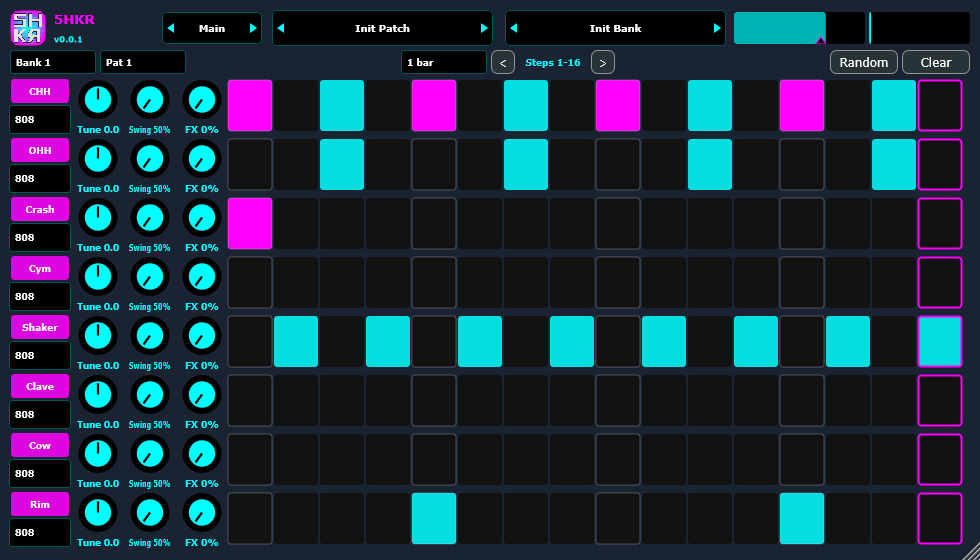Open the OHH 808 kit dropdown
This screenshot has height=560, width=980.
[40, 178]
